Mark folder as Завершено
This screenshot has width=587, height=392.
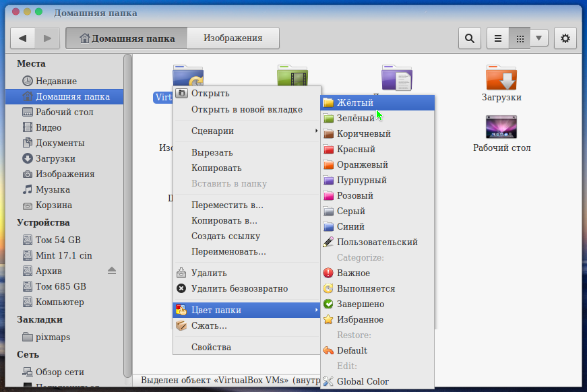[x=377, y=304]
